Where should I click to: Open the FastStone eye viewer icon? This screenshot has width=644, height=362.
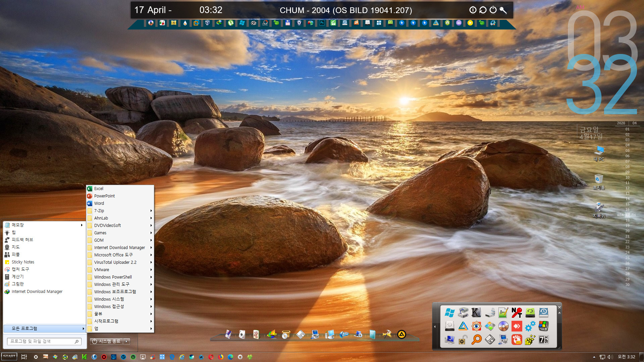coord(476,326)
